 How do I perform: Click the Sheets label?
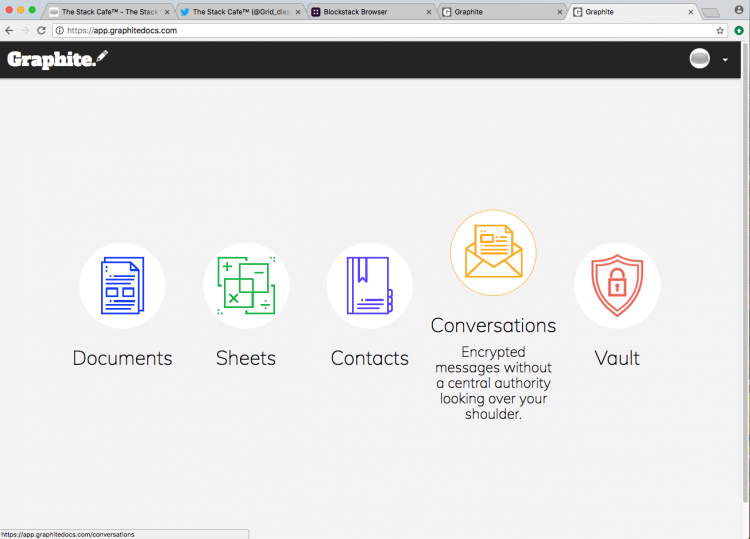[x=246, y=358]
